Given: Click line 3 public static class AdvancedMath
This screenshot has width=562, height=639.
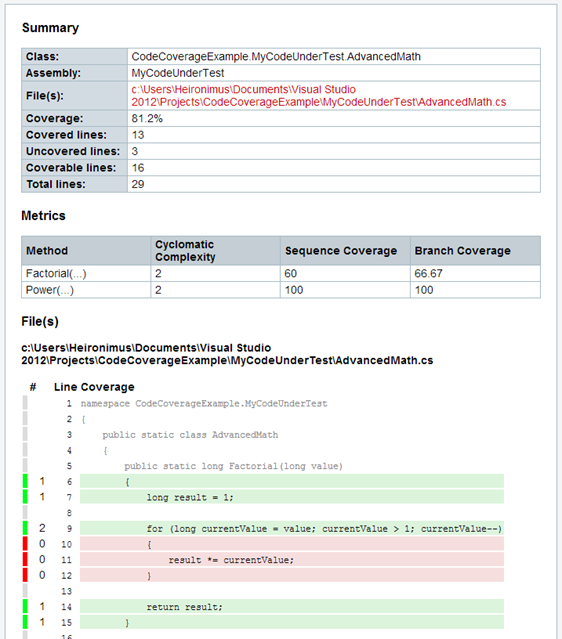Looking at the screenshot, I should 190,435.
